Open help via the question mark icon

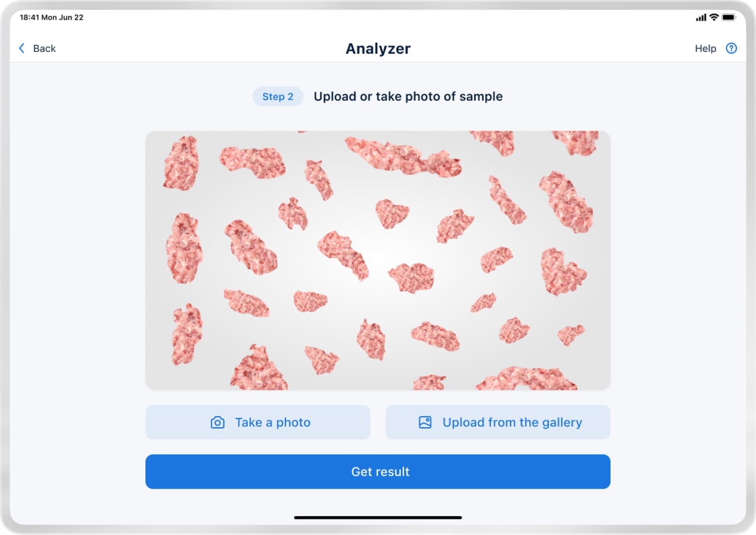click(731, 48)
